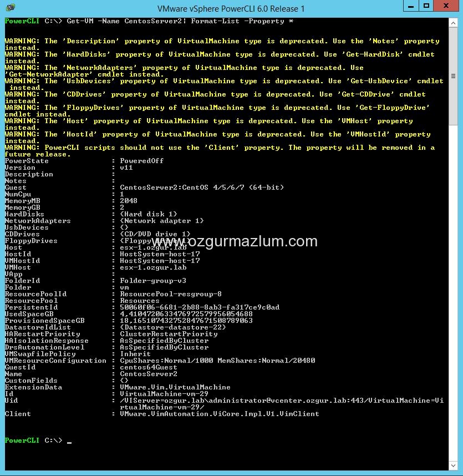Click the 'VMResourceConfiguration' property label
The image size is (463, 476).
[55, 361]
